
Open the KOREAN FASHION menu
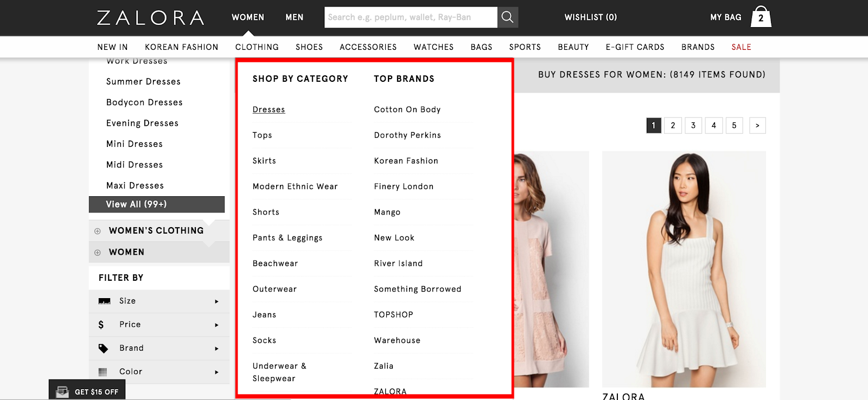tap(182, 47)
